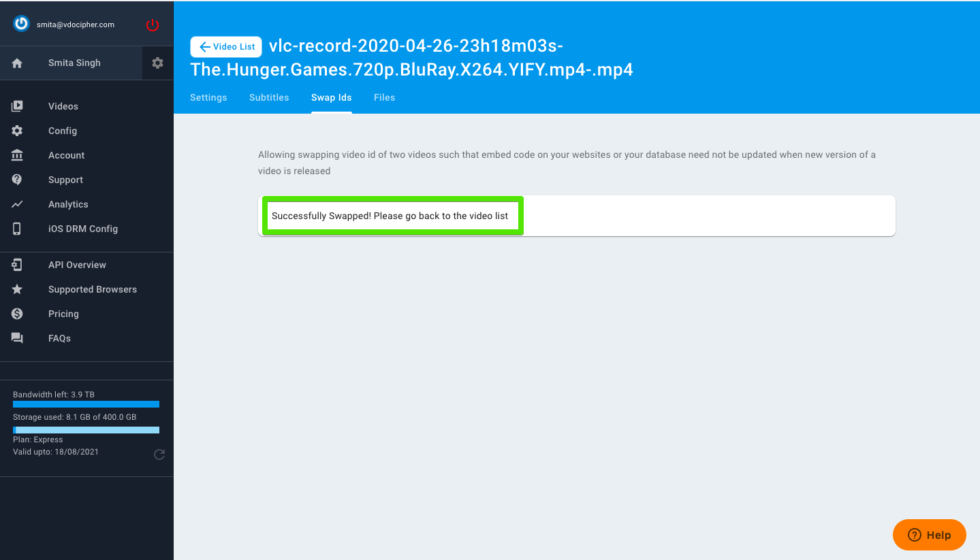Click the home icon in sidebar
Image resolution: width=980 pixels, height=560 pixels.
[17, 63]
